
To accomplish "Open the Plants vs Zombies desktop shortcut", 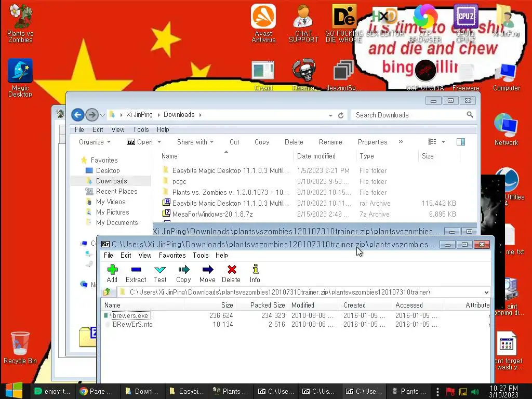I will point(20,24).
